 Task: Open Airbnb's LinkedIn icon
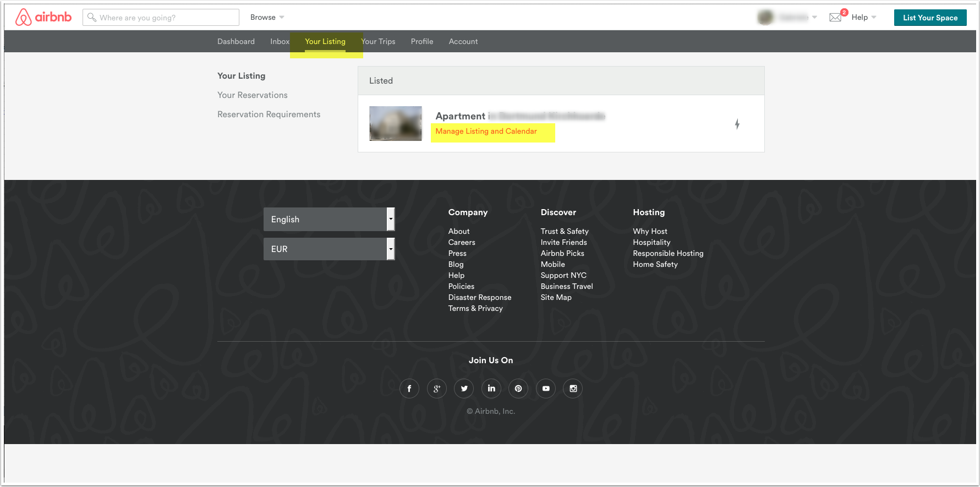[x=491, y=388]
